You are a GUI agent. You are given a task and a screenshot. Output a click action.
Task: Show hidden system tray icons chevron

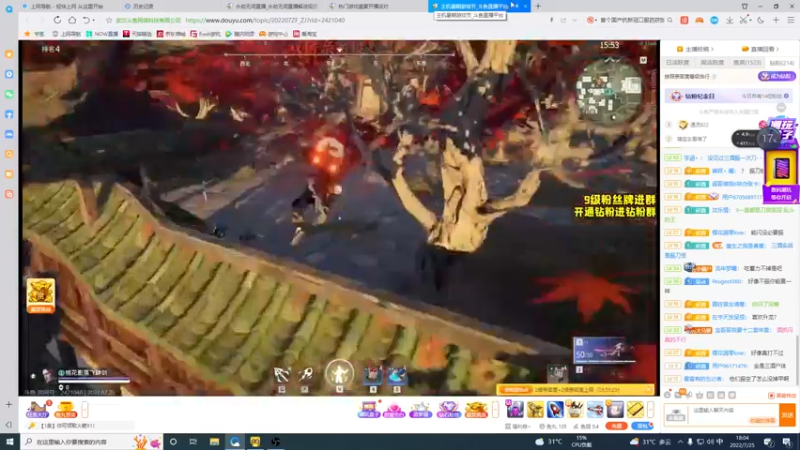680,442
